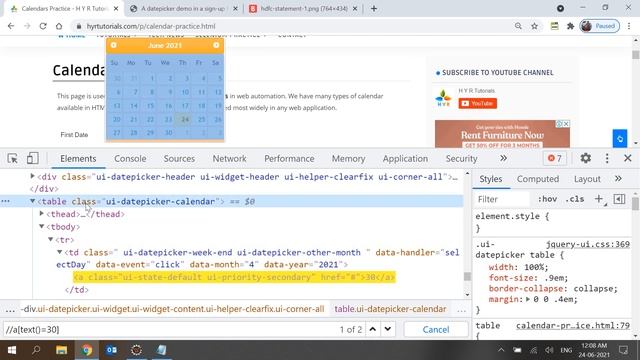Focus the Styles Filter field
The height and width of the screenshot is (360, 640).
[x=502, y=199]
